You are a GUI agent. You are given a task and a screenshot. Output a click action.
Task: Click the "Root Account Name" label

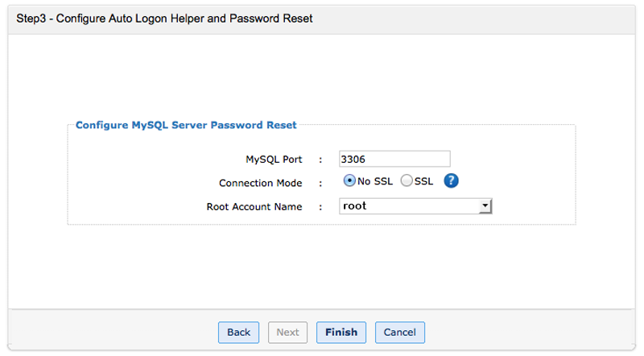pos(254,207)
